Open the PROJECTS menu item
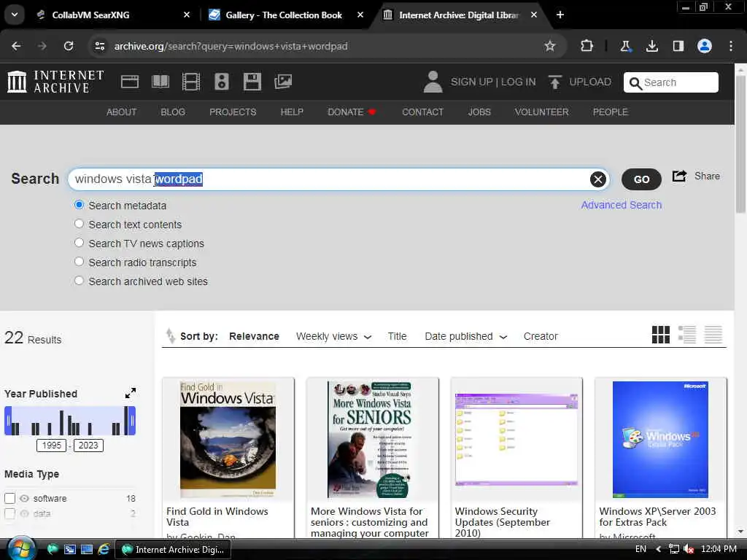Image resolution: width=747 pixels, height=560 pixels. click(233, 112)
